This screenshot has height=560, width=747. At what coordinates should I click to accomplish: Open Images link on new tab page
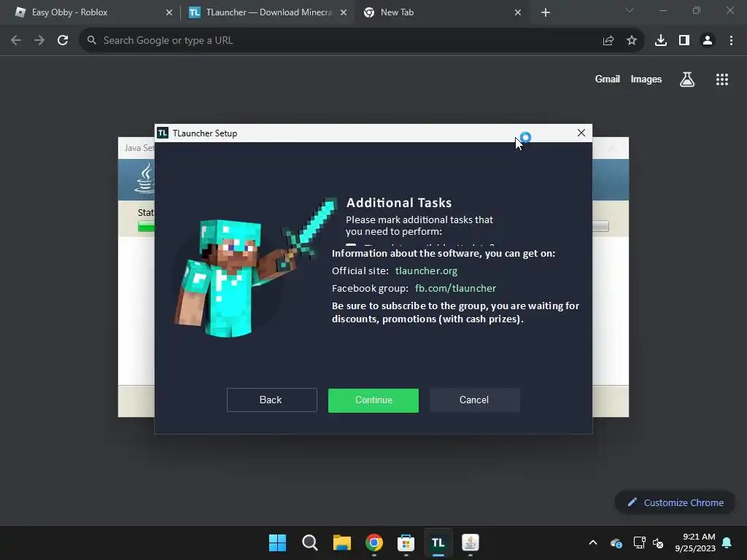[646, 79]
